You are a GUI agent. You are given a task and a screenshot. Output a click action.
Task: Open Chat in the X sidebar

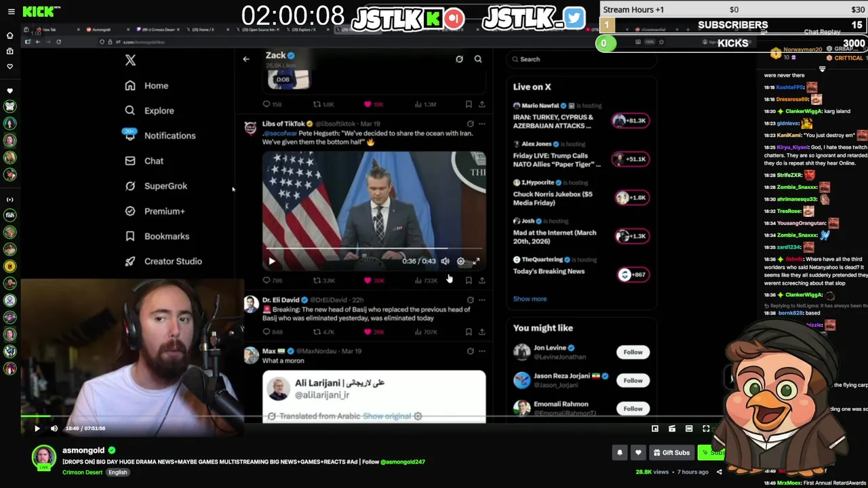(144, 161)
